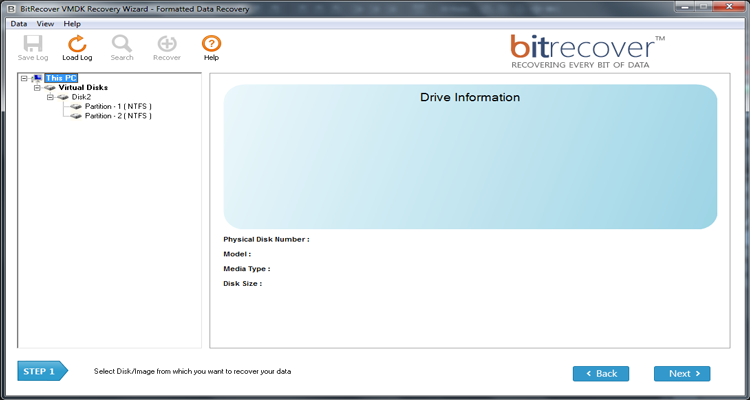Open the Help menu in menu bar
Image resolution: width=750 pixels, height=400 pixels.
(72, 23)
